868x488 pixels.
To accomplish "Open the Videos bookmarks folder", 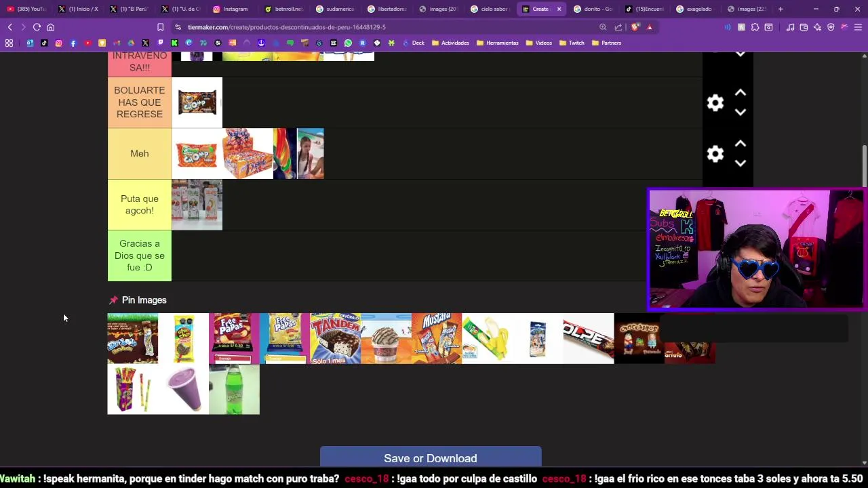I will pos(538,43).
